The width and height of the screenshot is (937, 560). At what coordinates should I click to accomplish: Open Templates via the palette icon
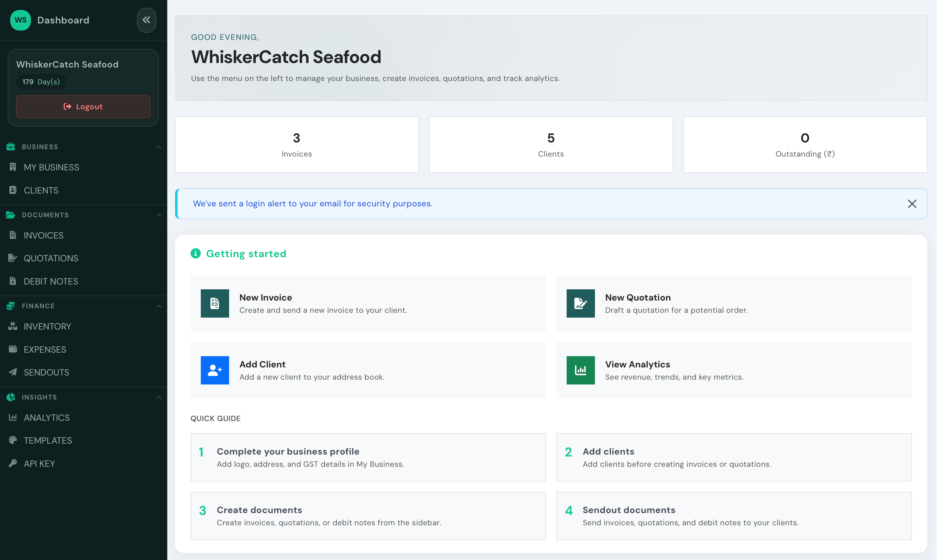click(13, 440)
